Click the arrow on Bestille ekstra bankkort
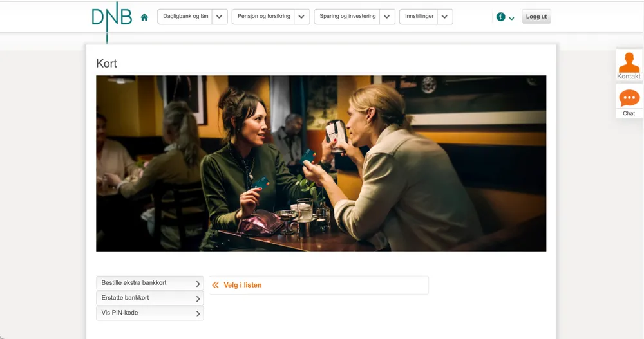Image resolution: width=644 pixels, height=339 pixels. 198,284
